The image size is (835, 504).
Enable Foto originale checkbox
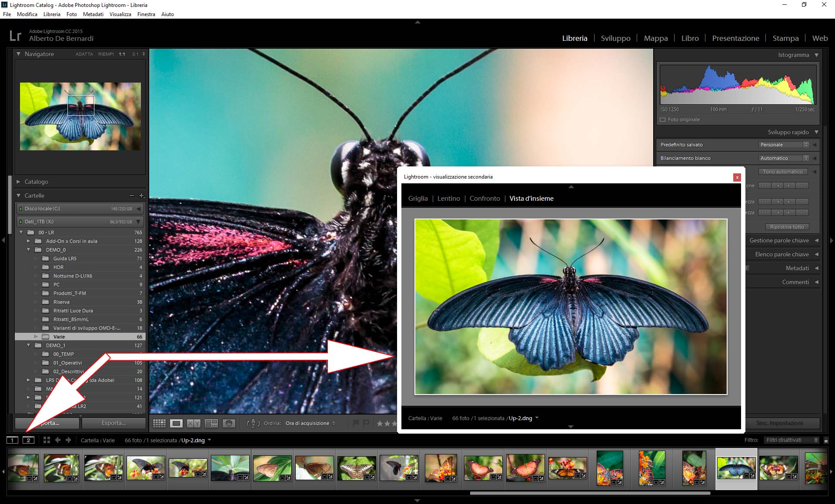pos(663,119)
